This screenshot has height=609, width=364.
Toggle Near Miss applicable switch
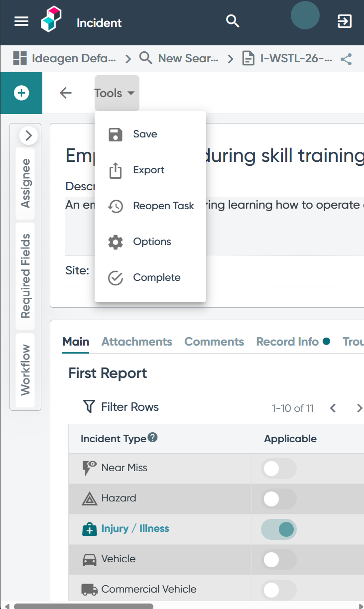[279, 469]
